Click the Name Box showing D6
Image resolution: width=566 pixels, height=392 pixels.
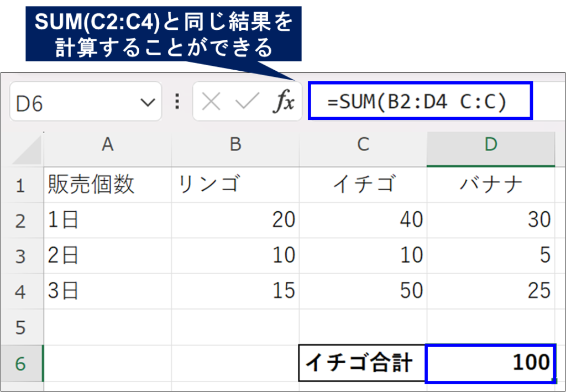click(x=72, y=103)
